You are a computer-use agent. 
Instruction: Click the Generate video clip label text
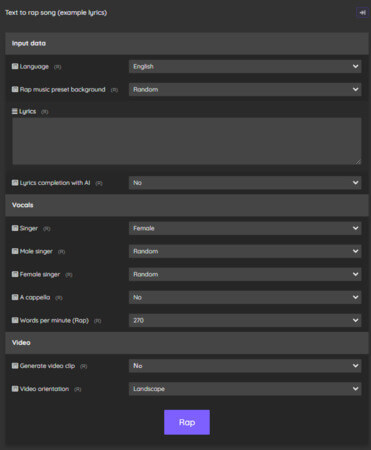[47, 366]
